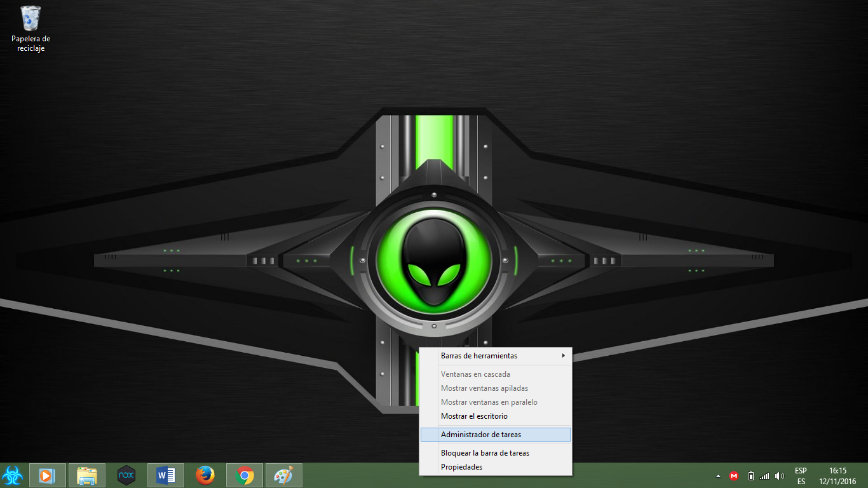Click the network signal strength icon
868x488 pixels.
click(x=764, y=475)
